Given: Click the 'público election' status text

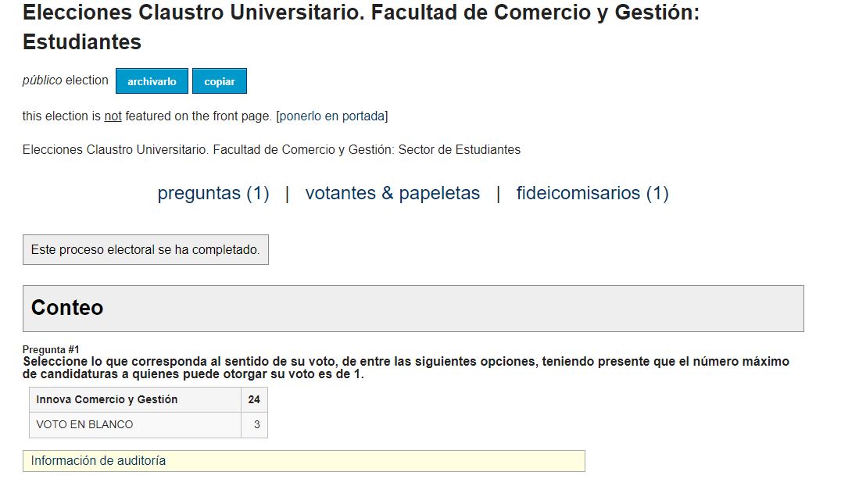Looking at the screenshot, I should pyautogui.click(x=66, y=80).
